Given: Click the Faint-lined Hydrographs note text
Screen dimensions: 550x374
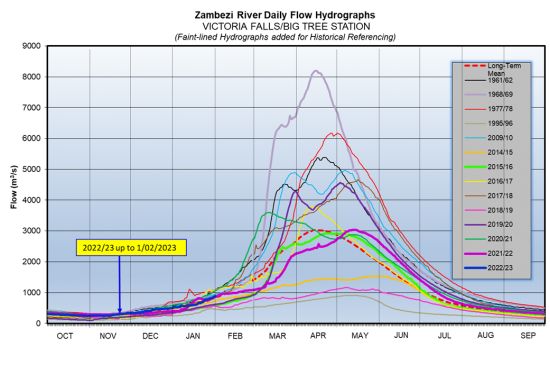Looking at the screenshot, I should tap(285, 37).
